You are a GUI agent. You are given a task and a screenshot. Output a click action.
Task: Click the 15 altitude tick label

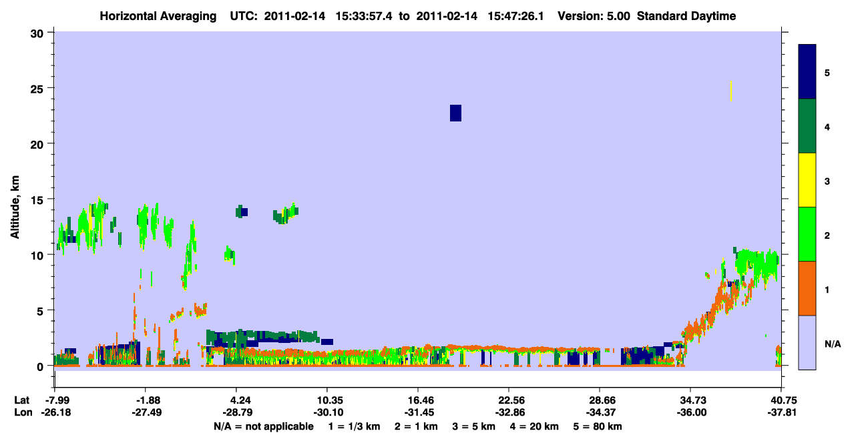[x=39, y=199]
